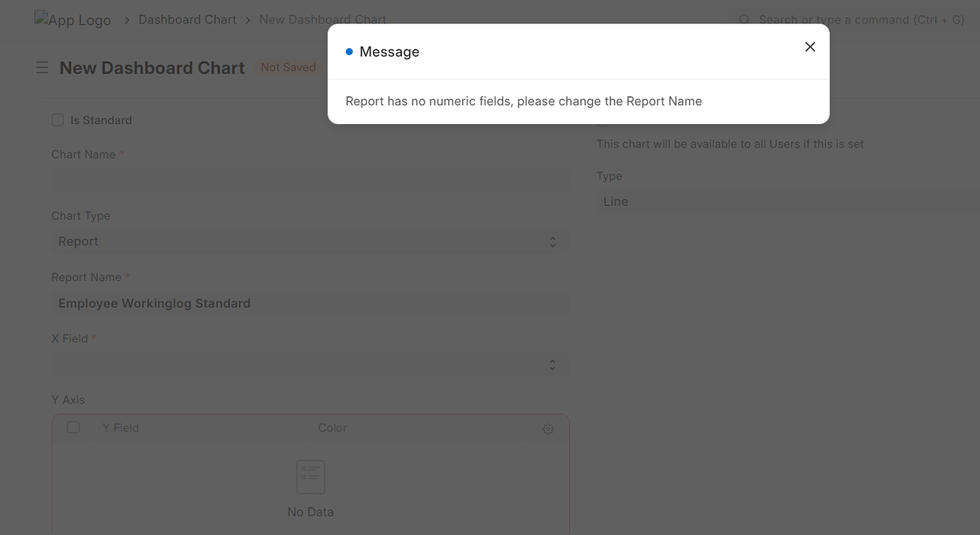Screen dimensions: 980x535
Task: Click the search magnifier icon
Action: click(x=744, y=20)
